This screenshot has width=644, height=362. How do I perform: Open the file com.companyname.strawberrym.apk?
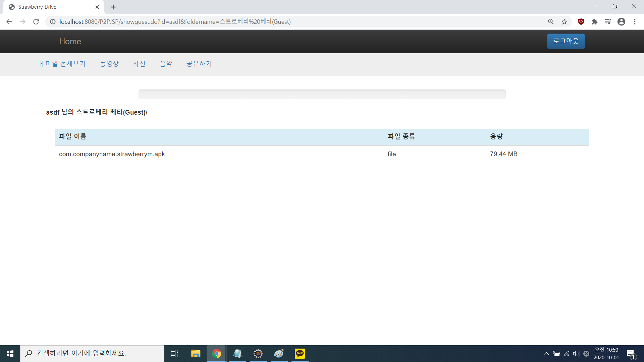pos(112,154)
